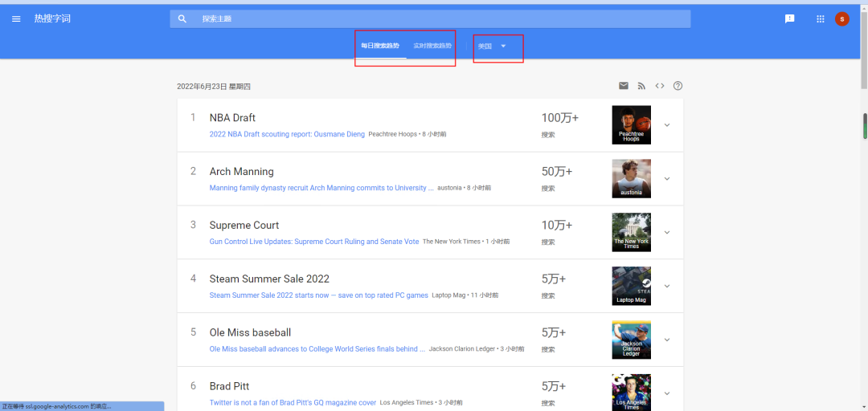Open the user account avatar
Screen dimensions: 868x411
point(841,18)
